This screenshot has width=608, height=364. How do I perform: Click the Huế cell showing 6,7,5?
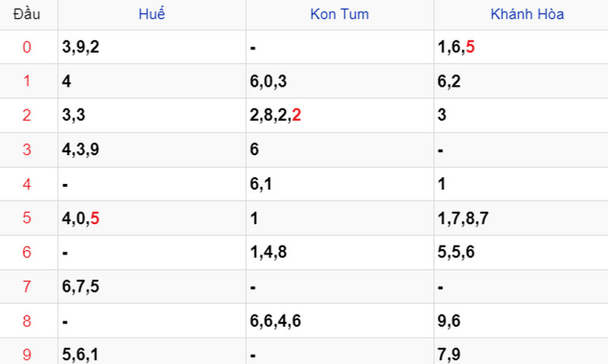(x=152, y=286)
